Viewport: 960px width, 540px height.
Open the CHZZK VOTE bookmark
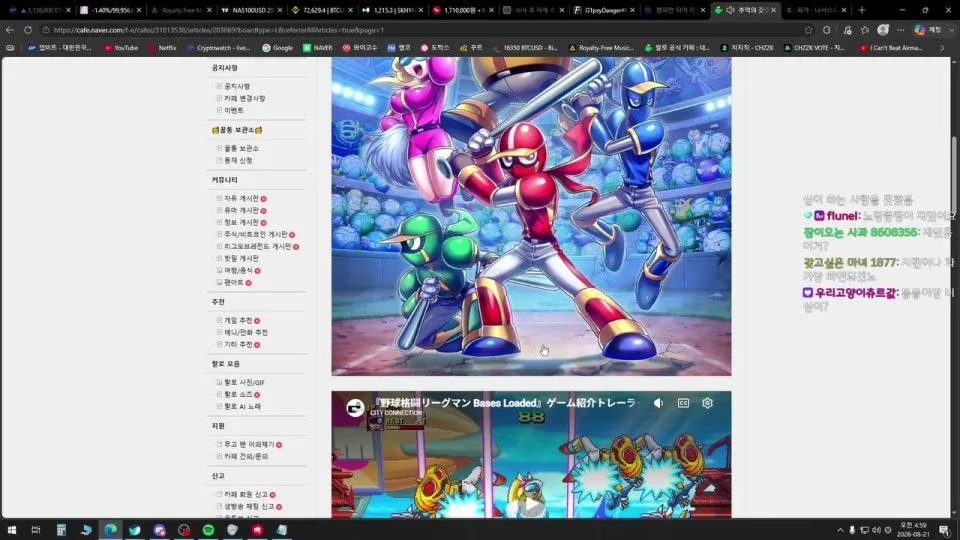814,47
